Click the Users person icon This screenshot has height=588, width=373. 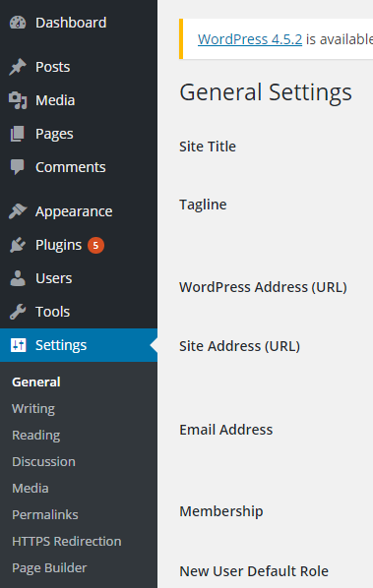coord(18,278)
